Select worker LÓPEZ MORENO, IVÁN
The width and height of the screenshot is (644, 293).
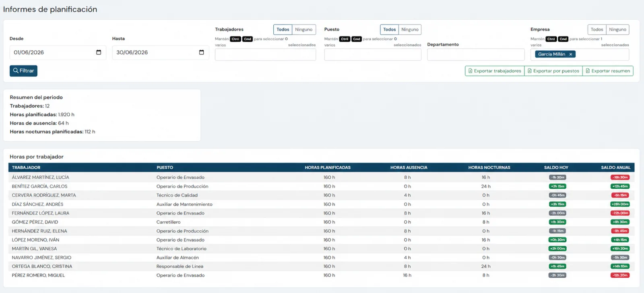pos(35,240)
